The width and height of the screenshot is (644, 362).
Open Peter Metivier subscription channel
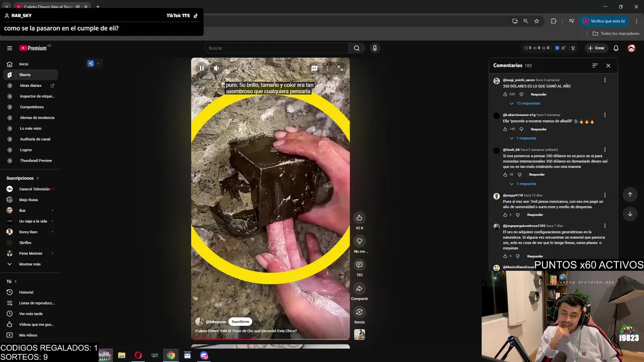click(x=30, y=253)
